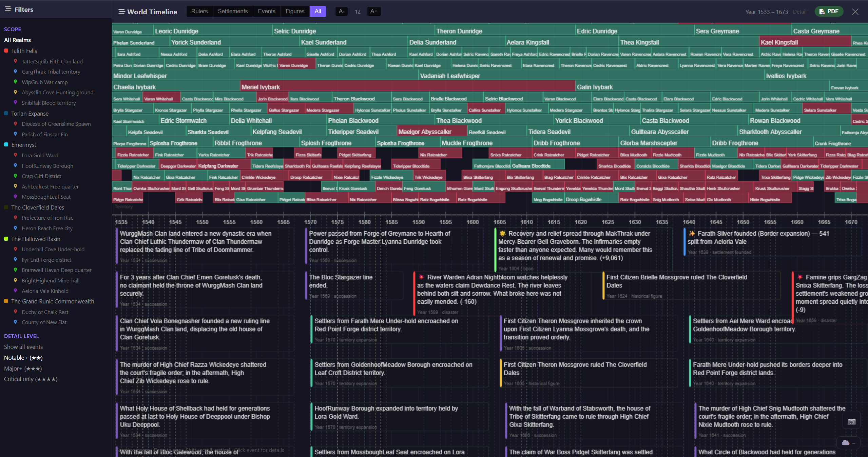Click the Emermyst cyan color swatch
The image size is (868, 457).
click(x=6, y=144)
